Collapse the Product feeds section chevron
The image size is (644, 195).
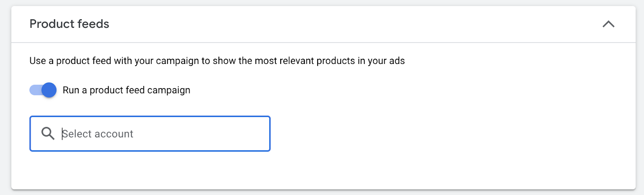tap(608, 24)
